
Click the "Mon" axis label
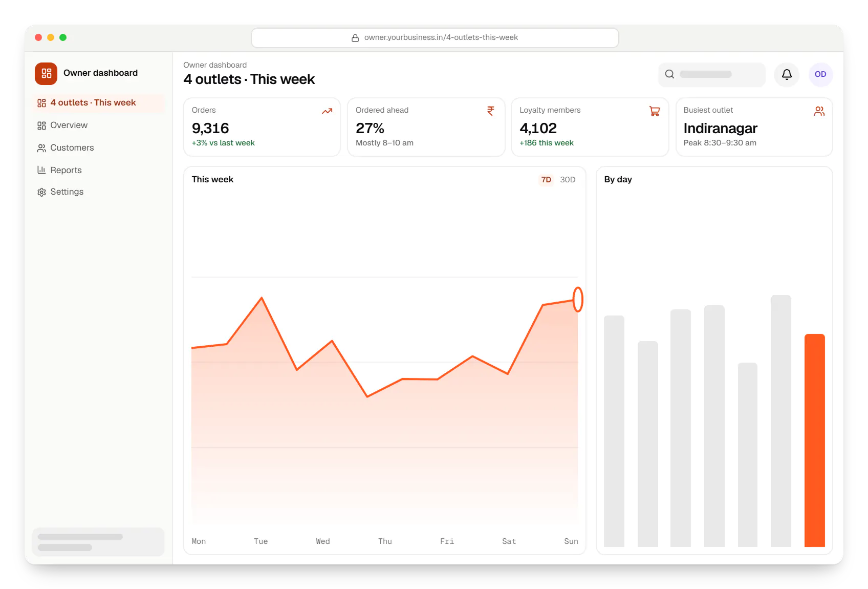199,541
